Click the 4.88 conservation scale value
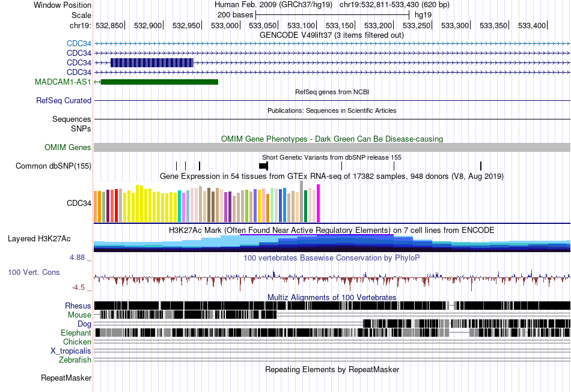The width and height of the screenshot is (571, 392). pyautogui.click(x=77, y=258)
